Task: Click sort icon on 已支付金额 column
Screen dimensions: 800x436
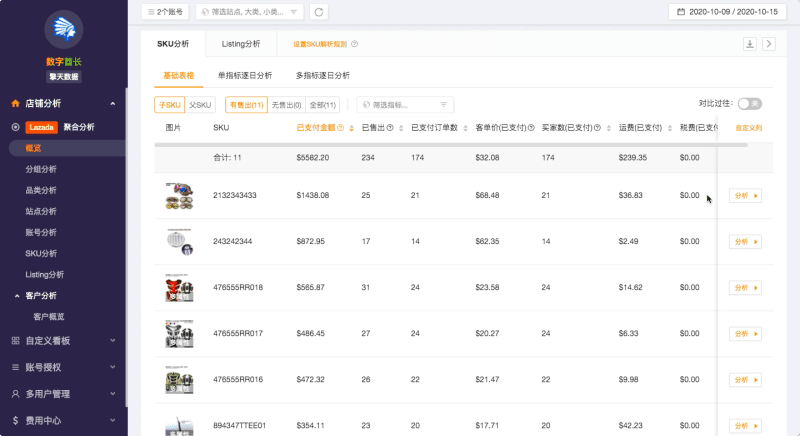Action: [351, 128]
